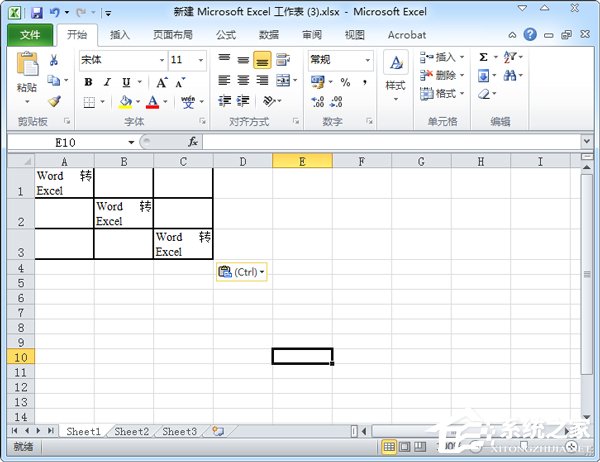Image resolution: width=600 pixels, height=462 pixels.
Task: Set bottom vertical alignment
Action: tap(262, 60)
